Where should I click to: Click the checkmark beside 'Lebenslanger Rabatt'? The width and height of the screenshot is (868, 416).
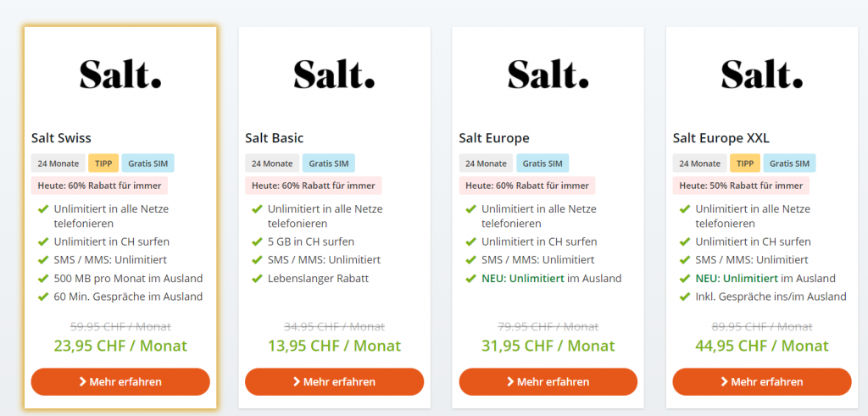click(257, 279)
